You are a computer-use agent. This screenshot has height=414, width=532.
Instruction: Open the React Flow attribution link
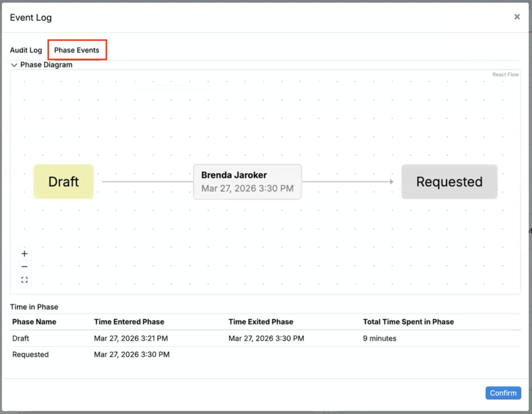(x=506, y=75)
